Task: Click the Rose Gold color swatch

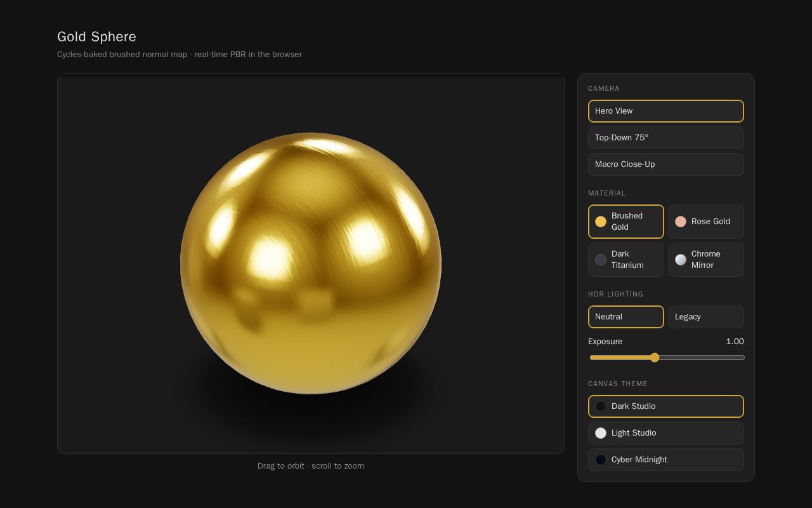Action: pyautogui.click(x=681, y=222)
